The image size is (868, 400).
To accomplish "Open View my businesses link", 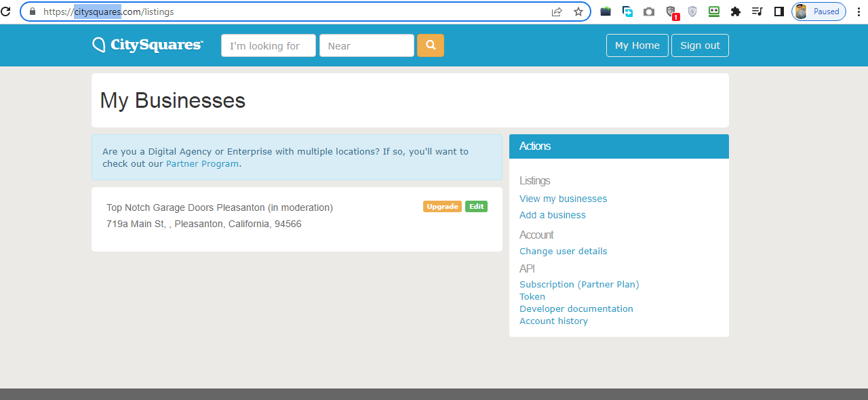I will click(x=564, y=199).
